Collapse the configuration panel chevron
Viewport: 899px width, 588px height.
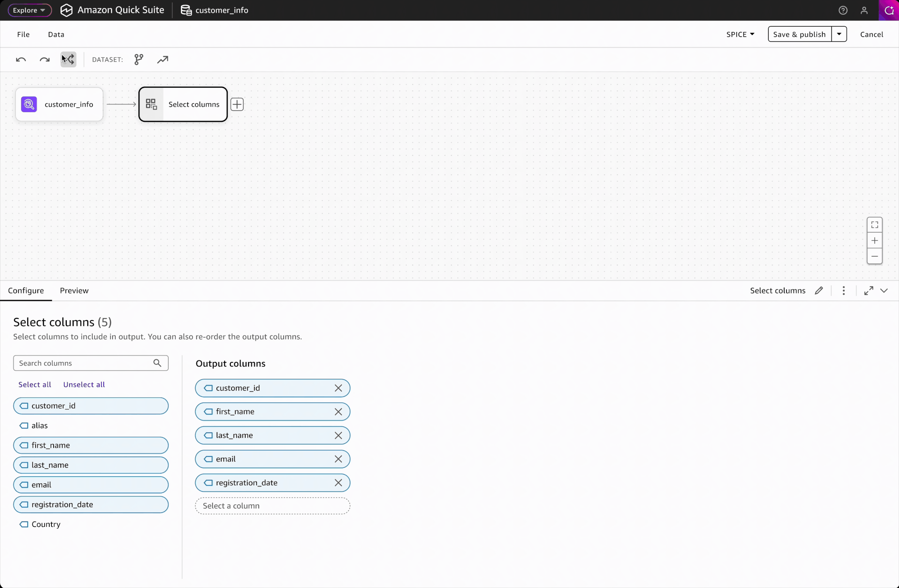point(884,291)
